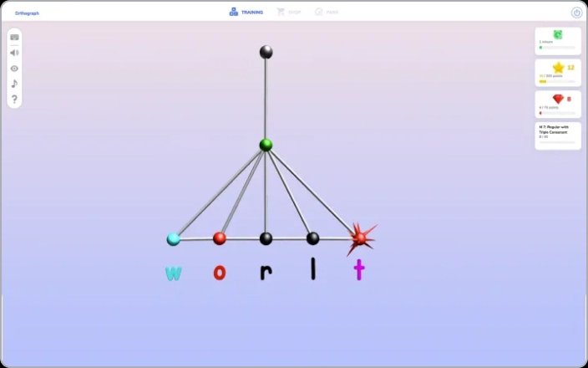Click the green center node
The image size is (588, 368).
(266, 145)
